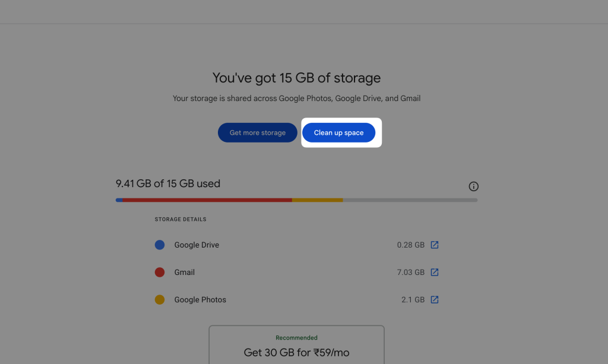Open Gmail storage details via its external link icon
The width and height of the screenshot is (608, 364).
tap(435, 272)
